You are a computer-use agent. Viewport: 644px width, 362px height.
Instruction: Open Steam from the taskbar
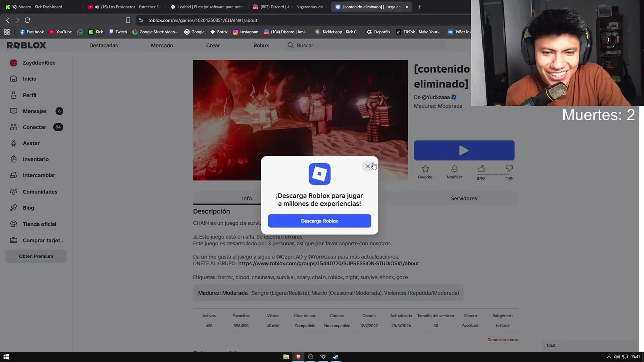[x=336, y=357]
